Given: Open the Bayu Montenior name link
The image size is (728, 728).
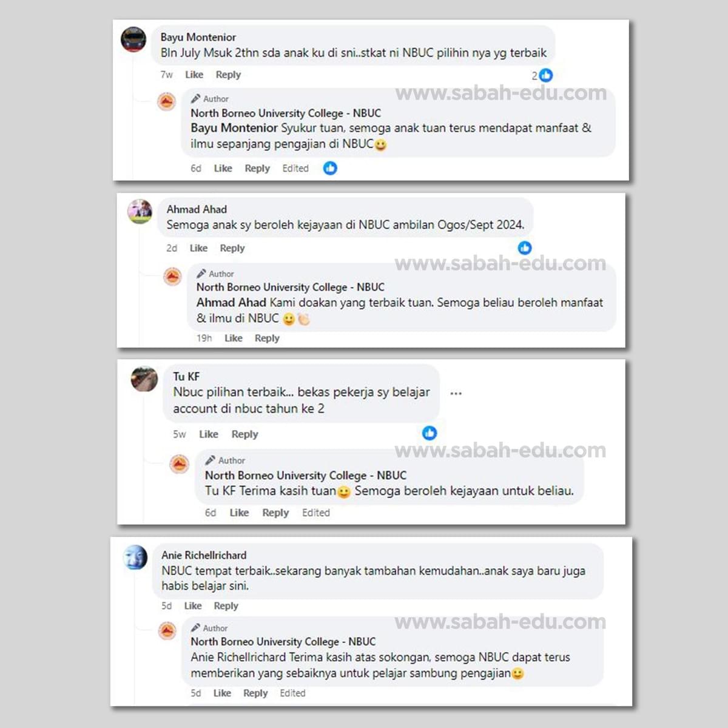Looking at the screenshot, I should click(x=198, y=37).
